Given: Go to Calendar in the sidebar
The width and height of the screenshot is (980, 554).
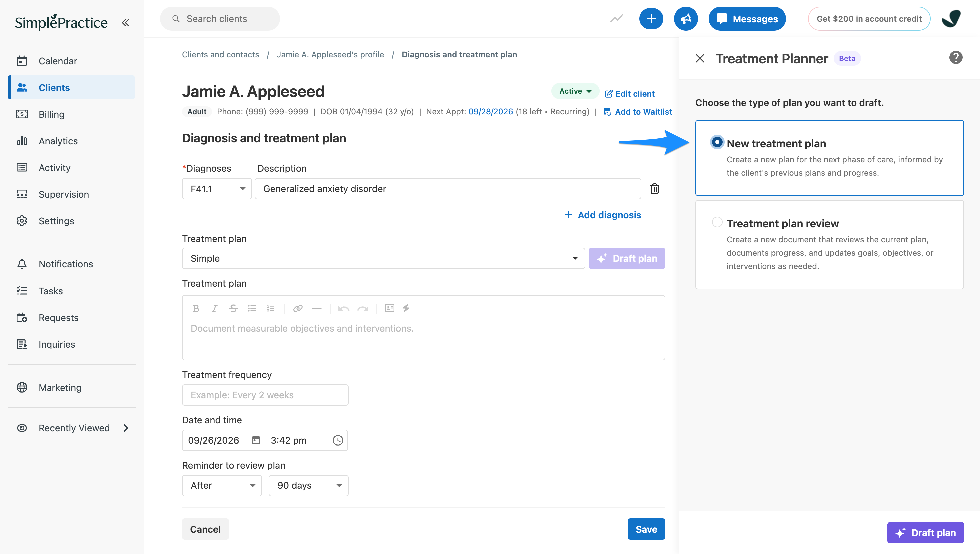Looking at the screenshot, I should pyautogui.click(x=72, y=61).
